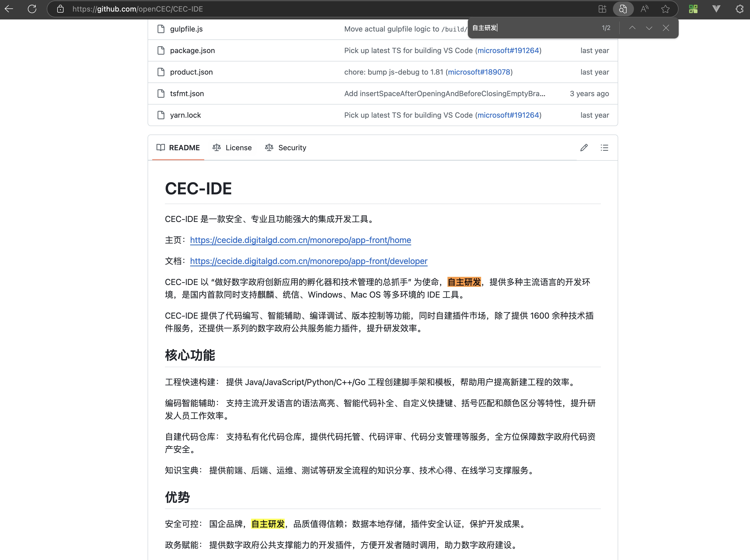Click the address bar URL
This screenshot has width=750, height=560.
pos(138,9)
